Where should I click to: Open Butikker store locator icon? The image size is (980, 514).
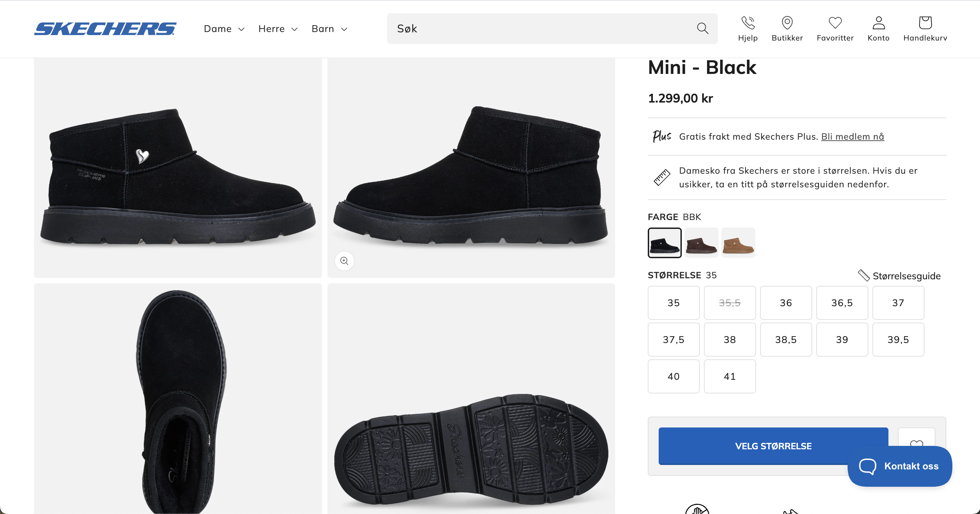tap(787, 23)
